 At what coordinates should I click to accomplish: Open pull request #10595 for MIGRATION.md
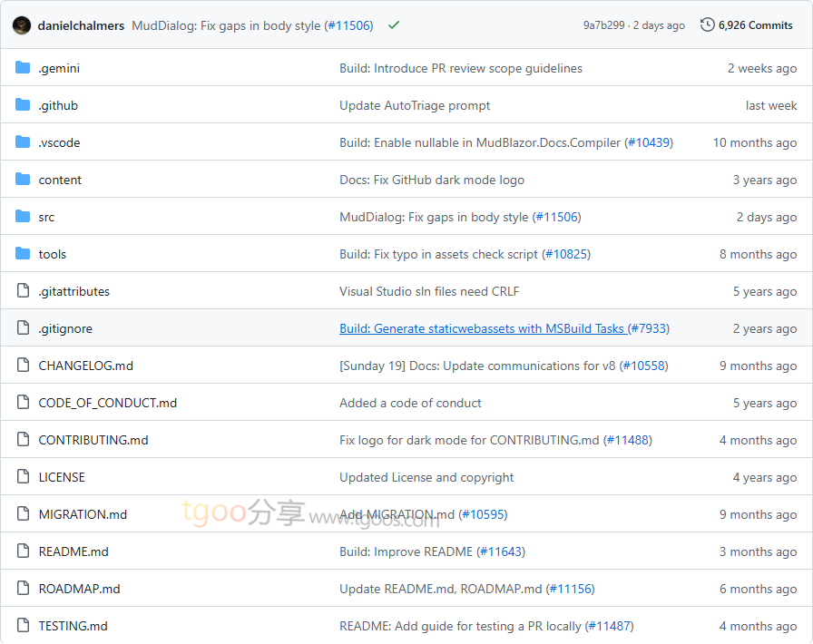click(483, 514)
